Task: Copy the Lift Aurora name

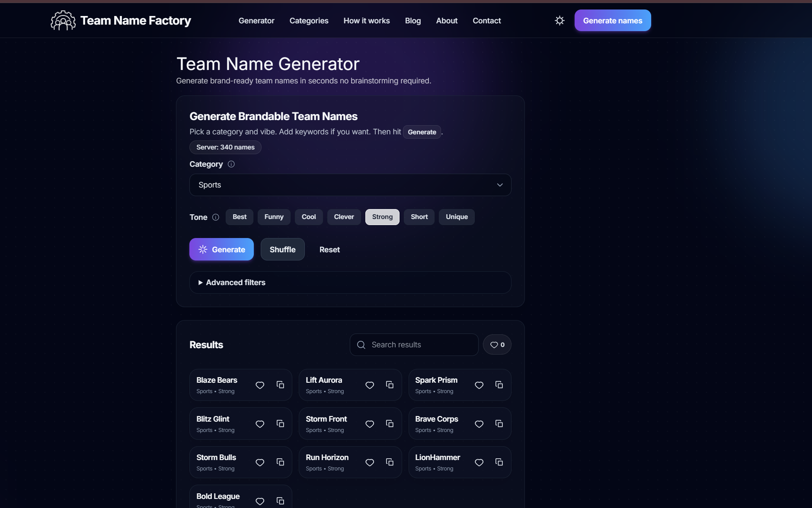Action: point(390,385)
